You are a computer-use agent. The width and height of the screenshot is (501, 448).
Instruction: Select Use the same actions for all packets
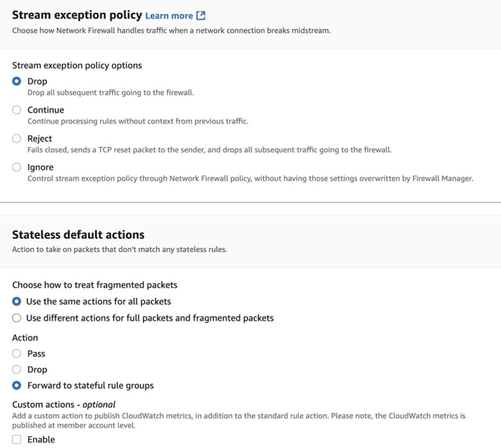17,302
